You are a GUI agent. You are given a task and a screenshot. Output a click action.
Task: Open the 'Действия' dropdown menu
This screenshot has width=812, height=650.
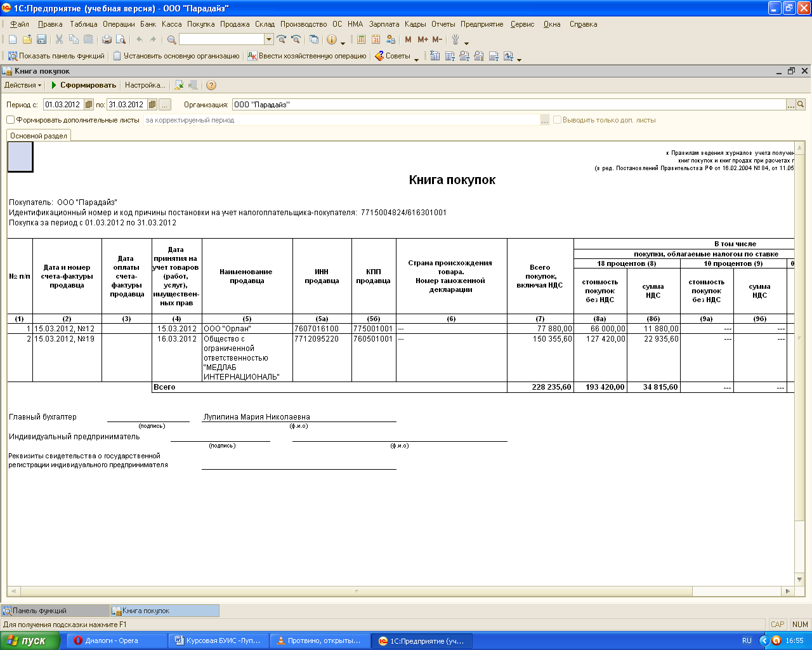23,85
